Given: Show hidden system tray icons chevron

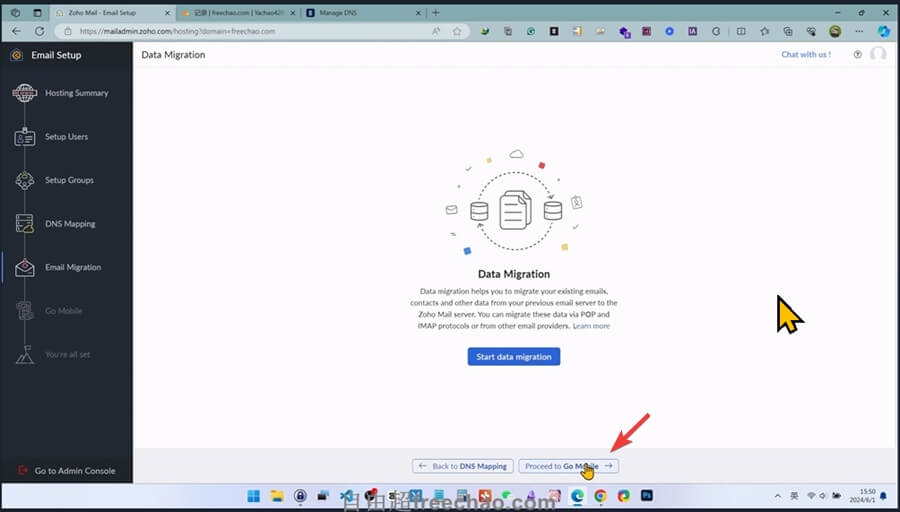Looking at the screenshot, I should click(778, 496).
